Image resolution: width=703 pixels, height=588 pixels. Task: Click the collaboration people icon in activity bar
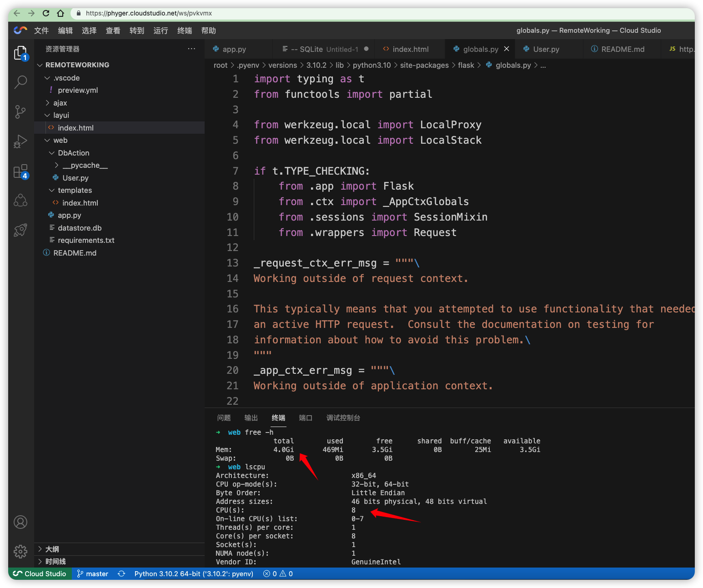[20, 200]
